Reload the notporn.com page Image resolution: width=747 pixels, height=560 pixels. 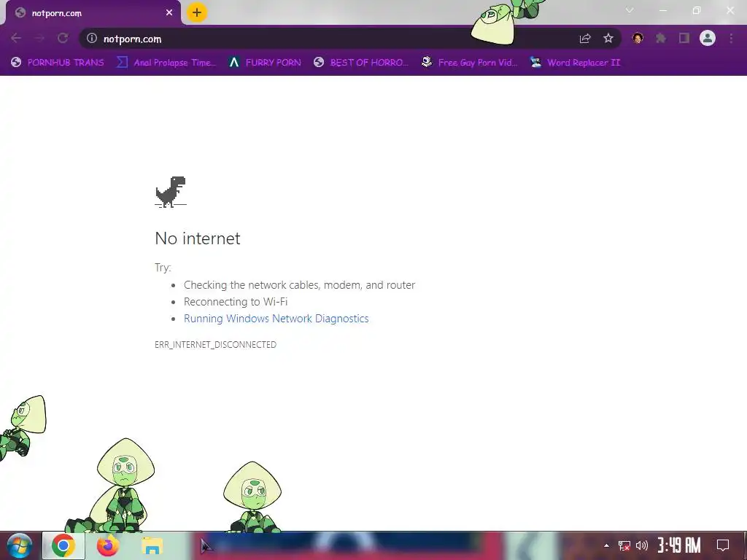(x=63, y=38)
